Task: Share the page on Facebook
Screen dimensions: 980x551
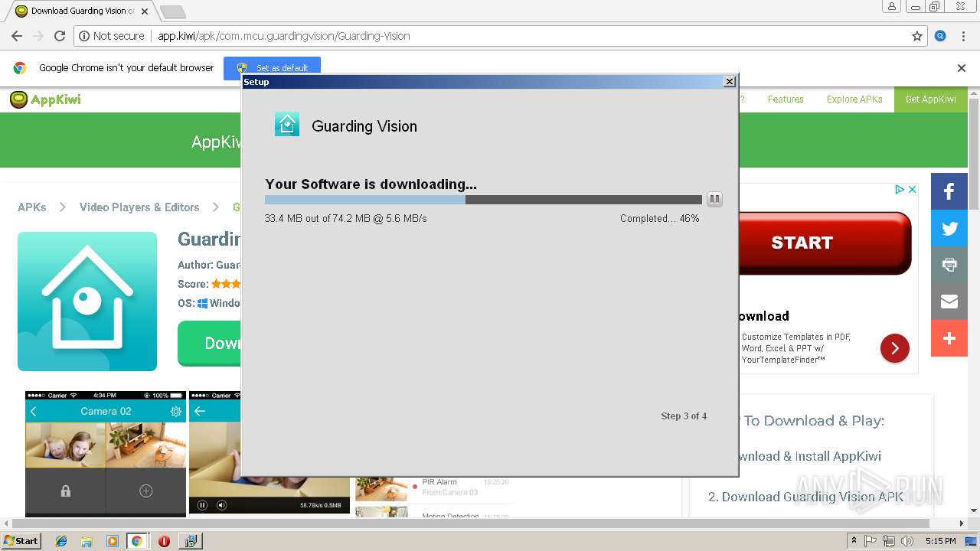Action: 949,191
